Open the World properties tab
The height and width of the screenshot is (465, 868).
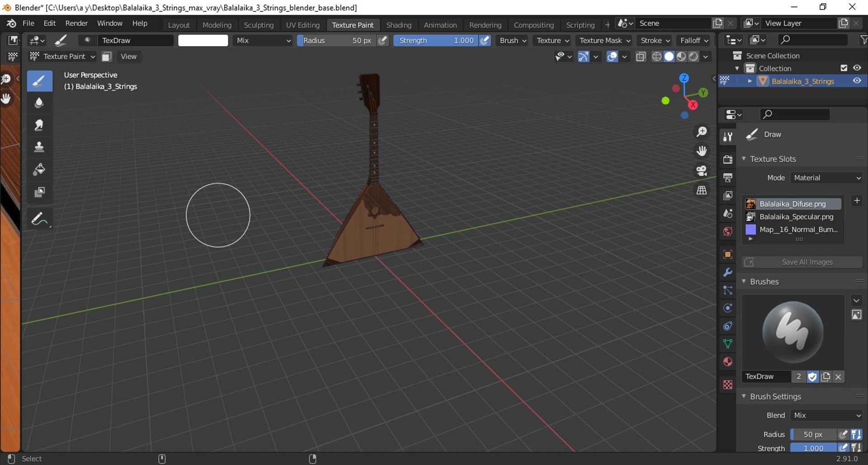(727, 232)
